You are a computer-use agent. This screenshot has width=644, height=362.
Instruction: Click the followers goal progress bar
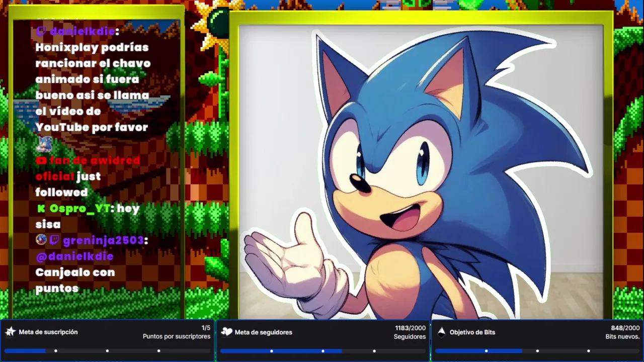click(x=323, y=350)
